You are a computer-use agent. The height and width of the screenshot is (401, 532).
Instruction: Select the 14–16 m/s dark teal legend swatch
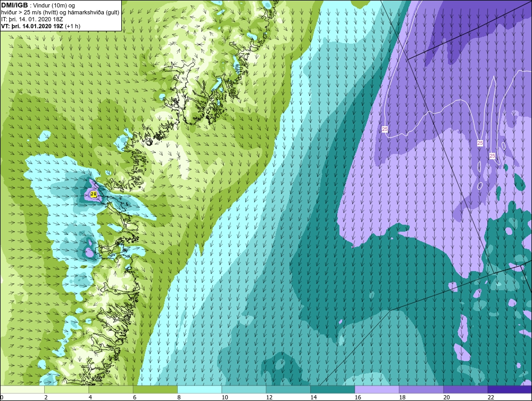(x=332, y=389)
